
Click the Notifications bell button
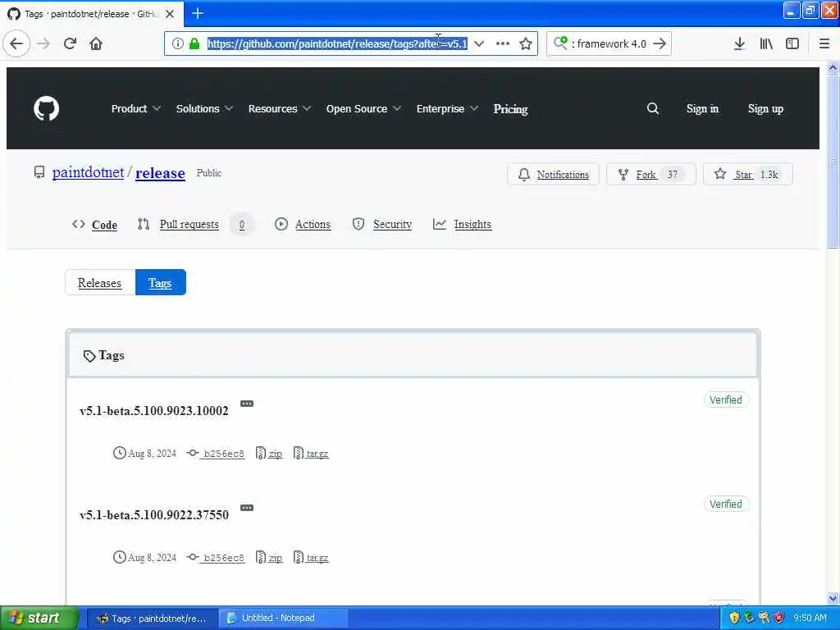[553, 174]
